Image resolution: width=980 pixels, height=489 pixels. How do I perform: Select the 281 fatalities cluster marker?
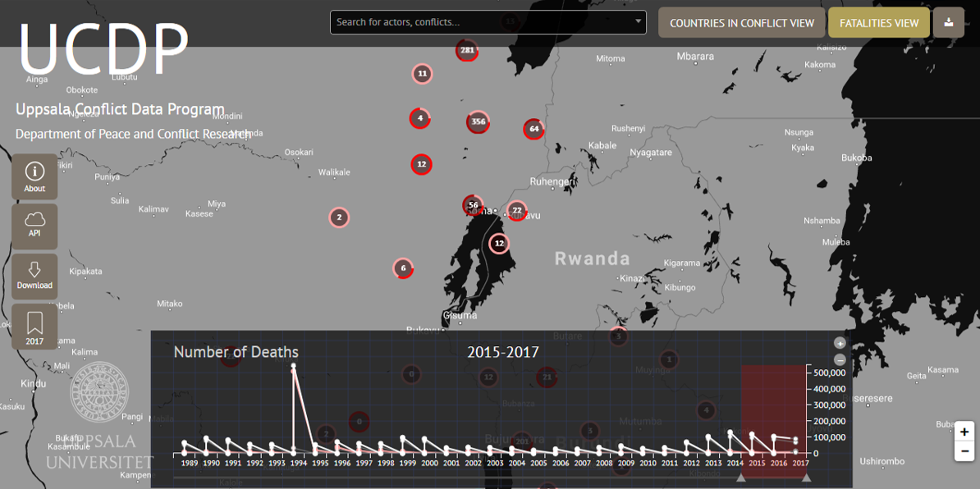click(x=467, y=51)
